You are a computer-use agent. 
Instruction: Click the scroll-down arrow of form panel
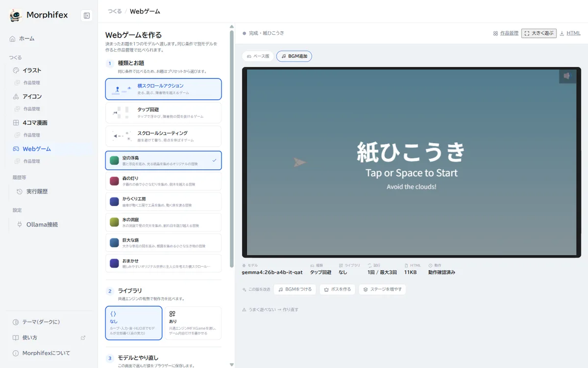[x=232, y=365]
